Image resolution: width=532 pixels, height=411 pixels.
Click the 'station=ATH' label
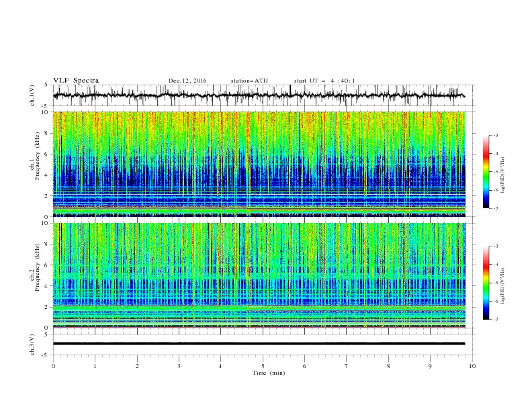(x=249, y=81)
